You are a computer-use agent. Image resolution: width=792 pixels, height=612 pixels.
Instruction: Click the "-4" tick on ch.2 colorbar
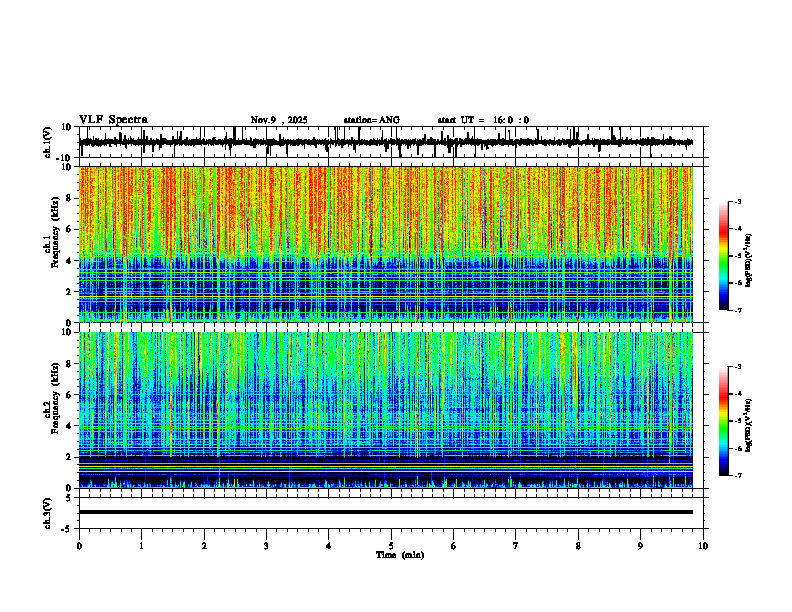point(738,394)
